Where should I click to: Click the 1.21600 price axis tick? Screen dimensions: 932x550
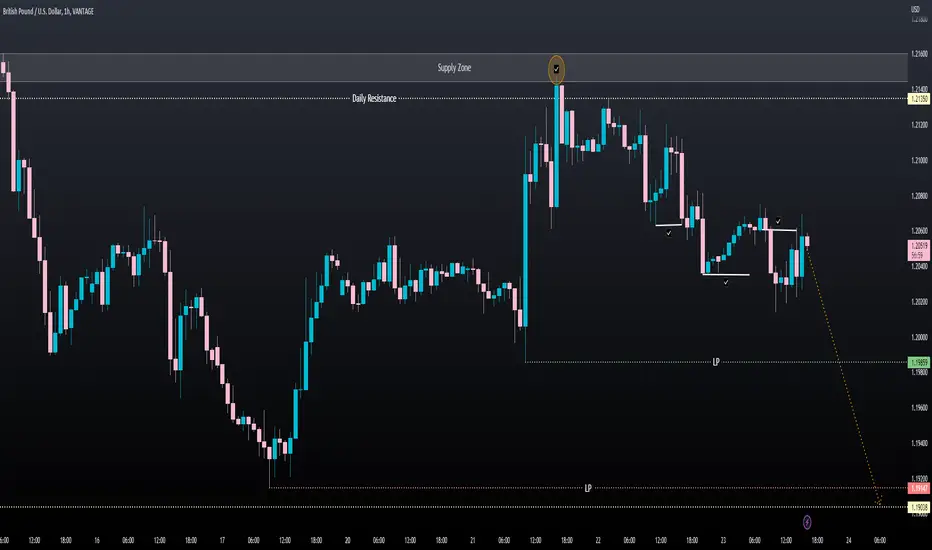(x=919, y=54)
